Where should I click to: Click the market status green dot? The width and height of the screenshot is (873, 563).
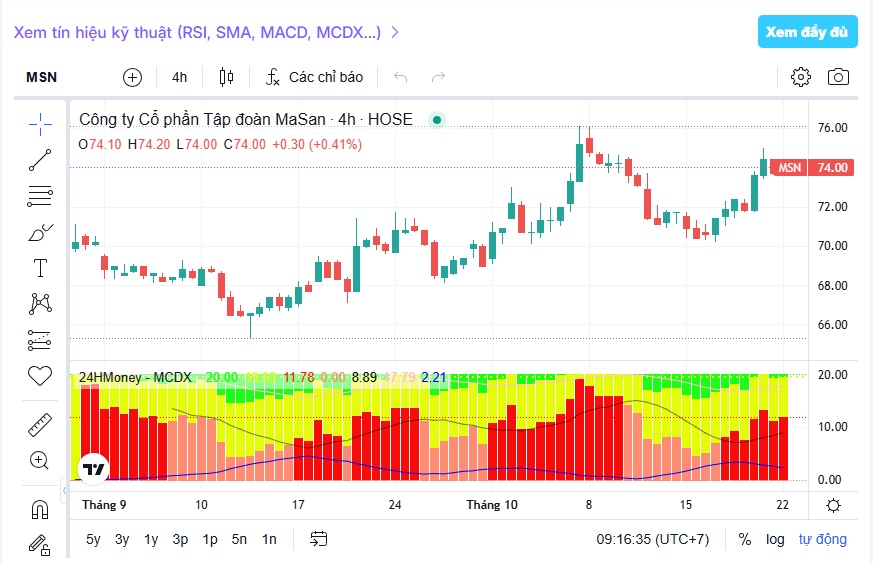tap(437, 120)
